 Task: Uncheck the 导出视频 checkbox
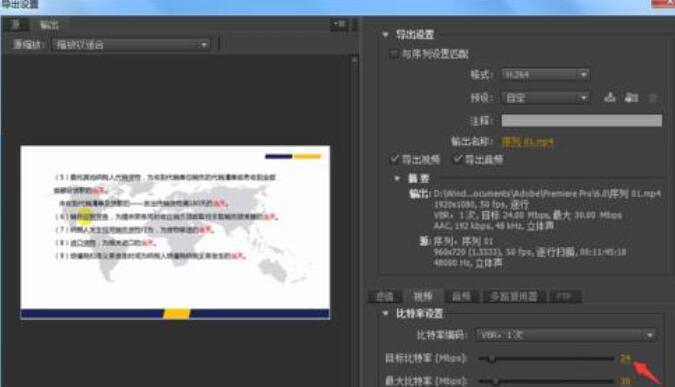(394, 159)
